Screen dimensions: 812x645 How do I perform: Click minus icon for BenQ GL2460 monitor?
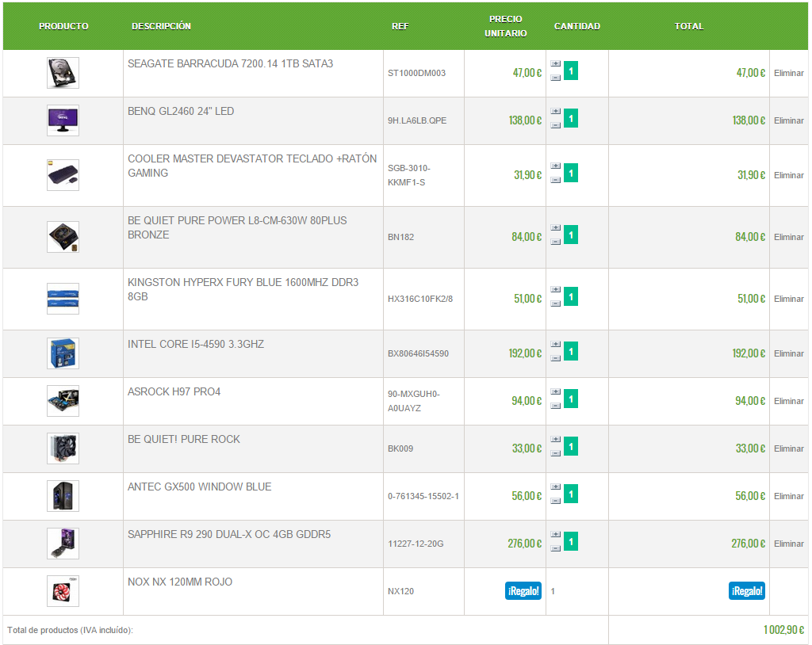click(555, 125)
